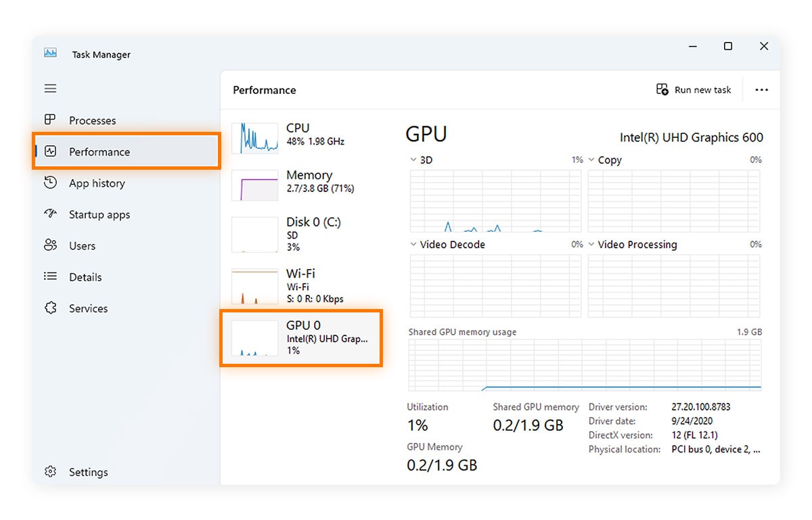
Task: Open the Video Decode engine dropdown chevron
Action: 413,245
